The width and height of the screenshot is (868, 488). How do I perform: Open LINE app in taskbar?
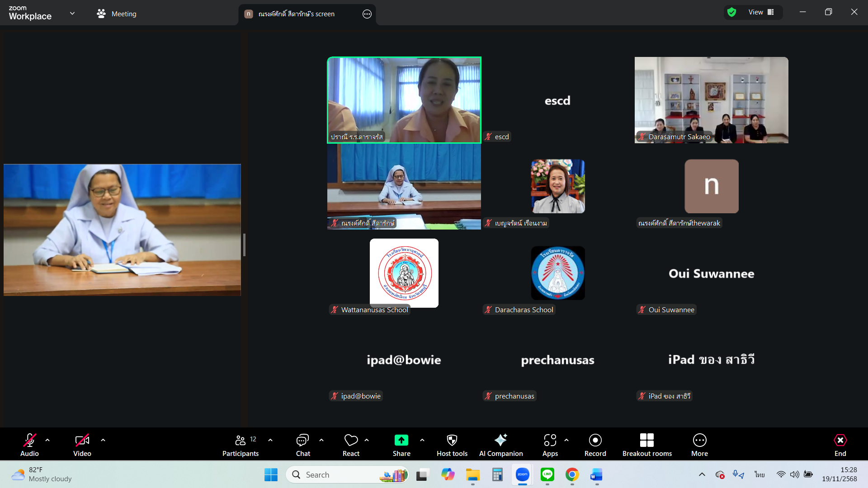coord(547,474)
